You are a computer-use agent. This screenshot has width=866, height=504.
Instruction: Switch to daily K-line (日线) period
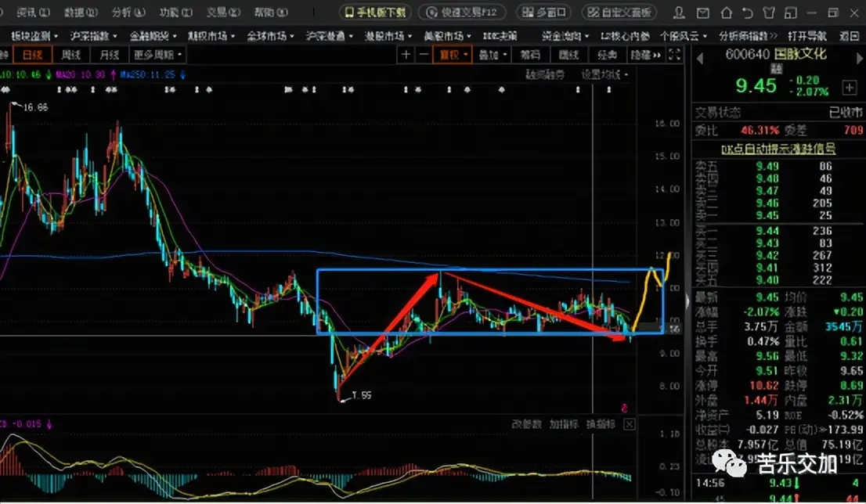(33, 55)
